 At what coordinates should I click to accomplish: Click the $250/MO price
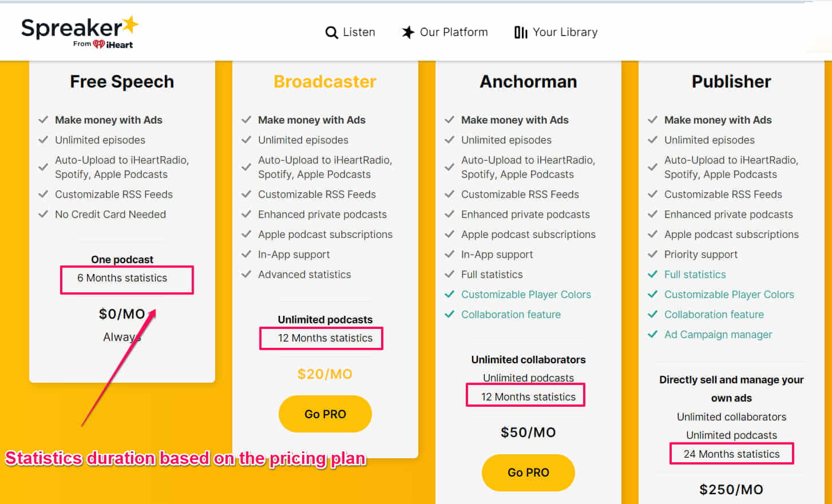731,490
